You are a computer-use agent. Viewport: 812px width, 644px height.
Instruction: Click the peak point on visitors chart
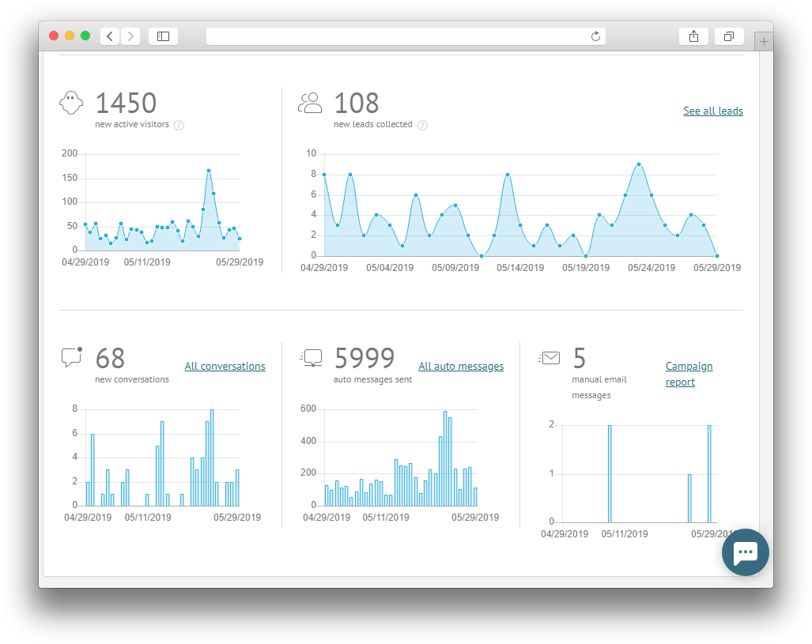(209, 171)
